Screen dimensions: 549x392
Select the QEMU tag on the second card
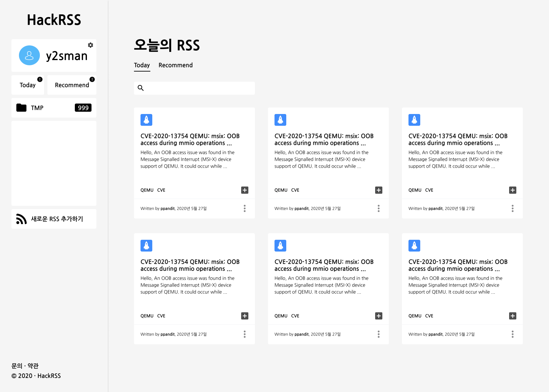click(x=281, y=190)
